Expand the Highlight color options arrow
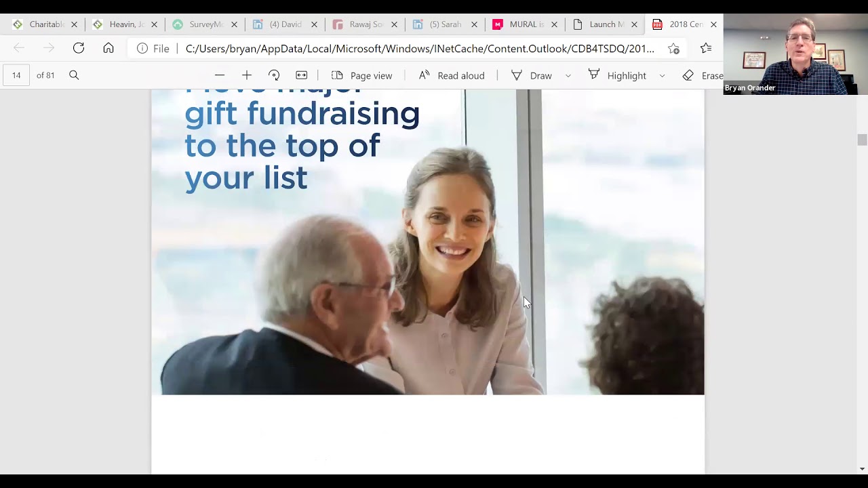This screenshot has width=868, height=488. click(662, 76)
